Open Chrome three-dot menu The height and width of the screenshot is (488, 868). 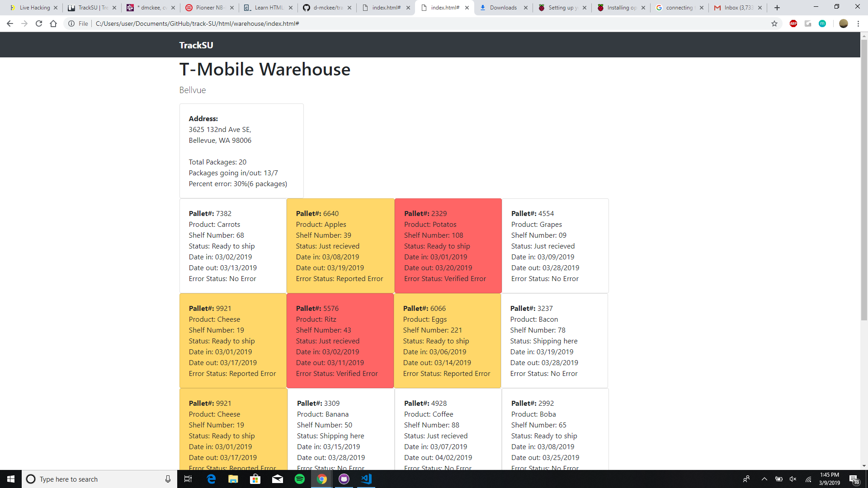tap(858, 23)
